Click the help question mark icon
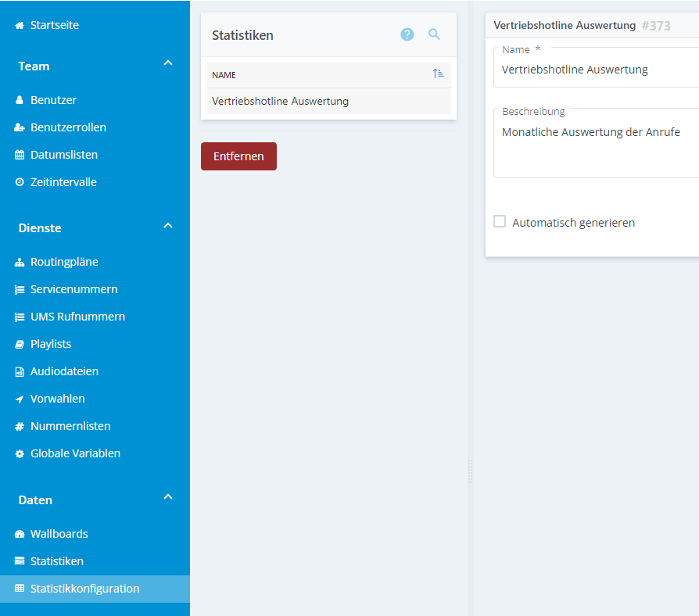Image resolution: width=699 pixels, height=616 pixels. point(407,34)
